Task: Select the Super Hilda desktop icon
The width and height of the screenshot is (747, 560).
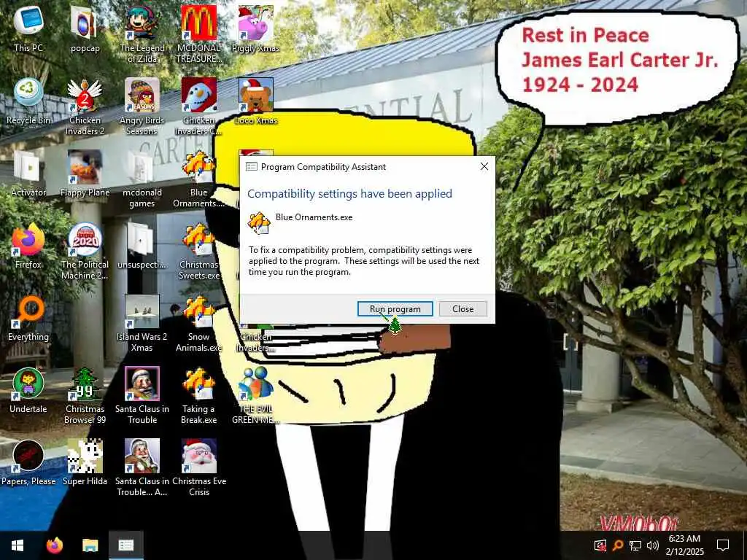Action: [x=85, y=463]
